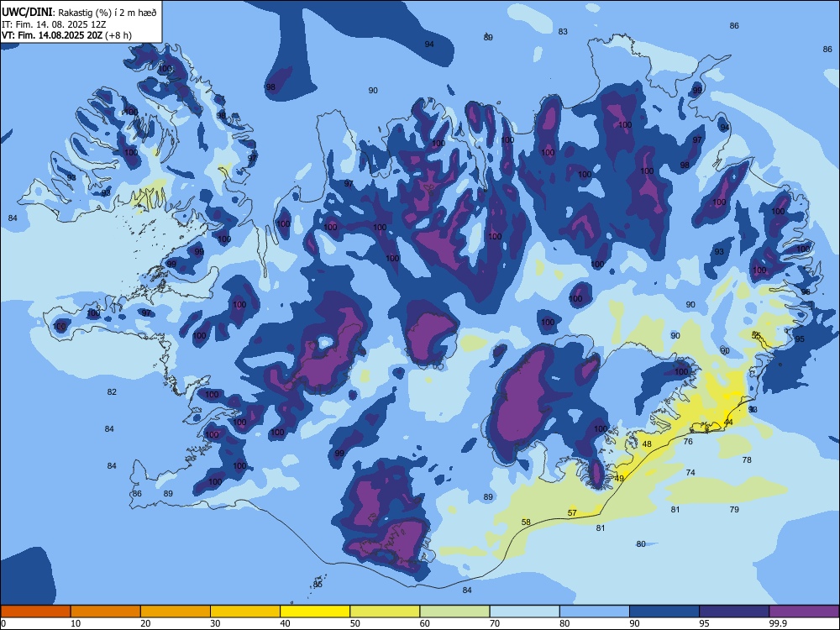Image resolution: width=840 pixels, height=630 pixels.
Task: Click the amber 30–40 legend swatch
Action: tap(245, 612)
